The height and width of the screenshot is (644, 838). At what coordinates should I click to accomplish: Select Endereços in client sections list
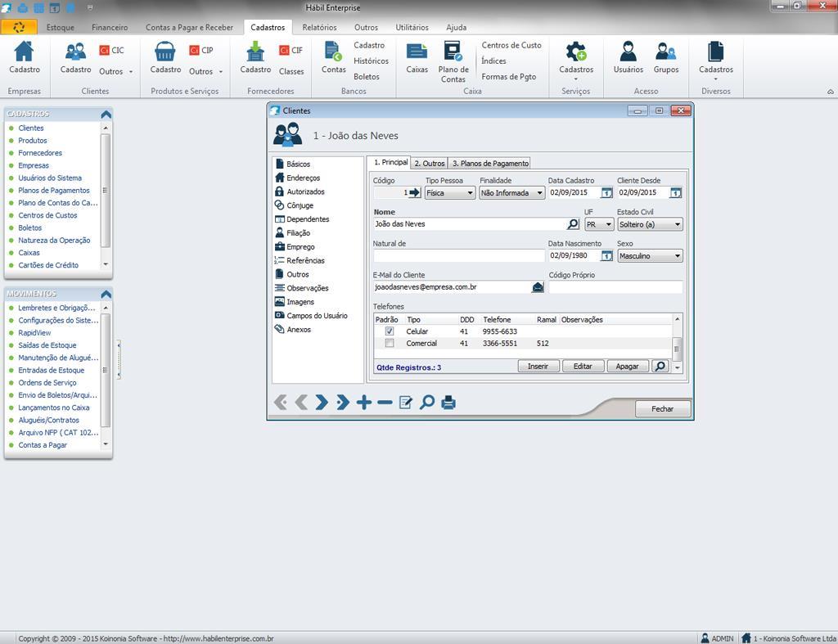pyautogui.click(x=303, y=178)
